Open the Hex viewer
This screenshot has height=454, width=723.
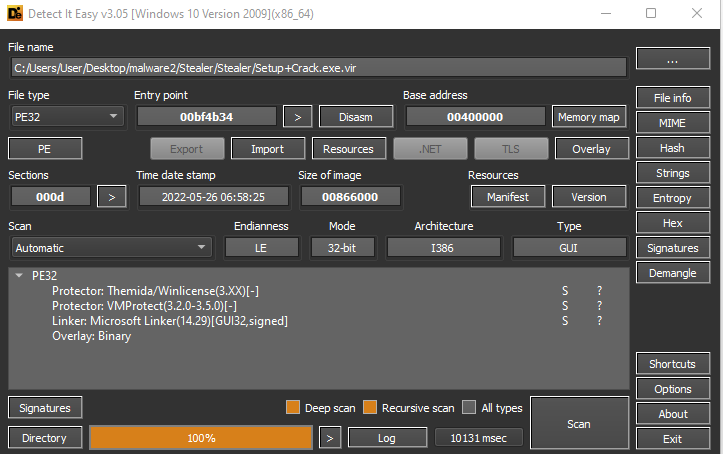(673, 223)
